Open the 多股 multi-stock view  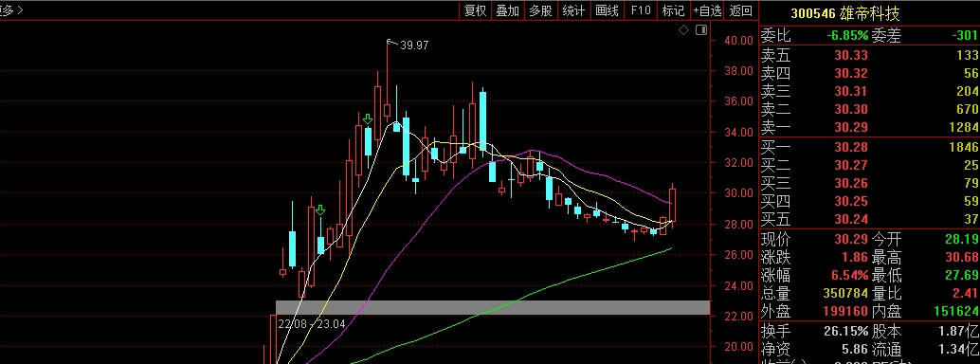coord(540,10)
